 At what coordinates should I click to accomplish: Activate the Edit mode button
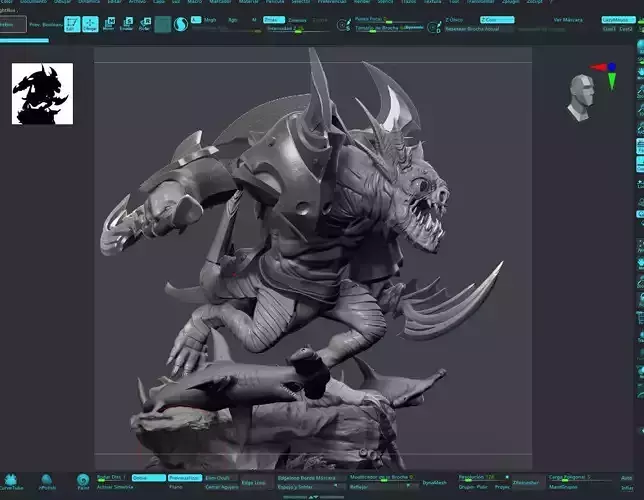coord(72,24)
